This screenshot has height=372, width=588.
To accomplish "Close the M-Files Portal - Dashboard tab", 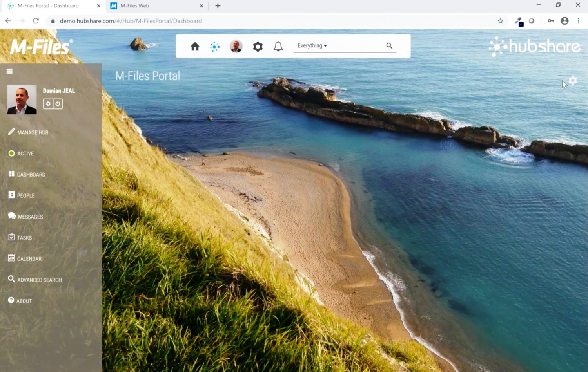I will [x=98, y=6].
